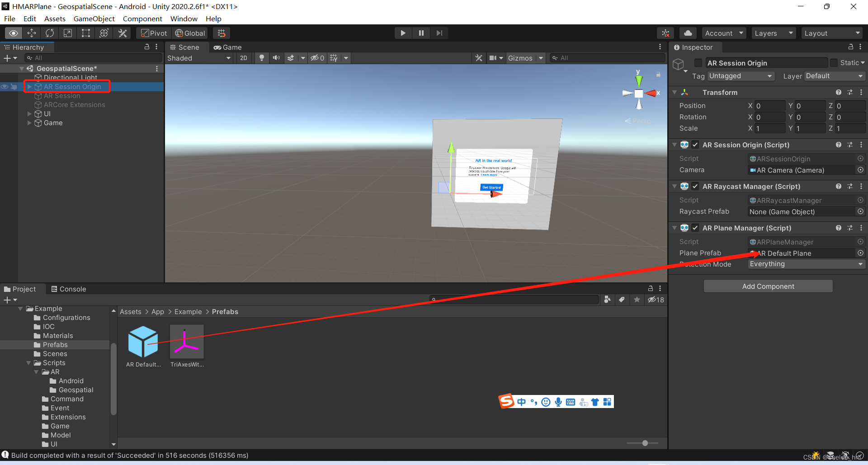Viewport: 868px width, 465px height.
Task: Toggle scene effects icon
Action: (291, 58)
